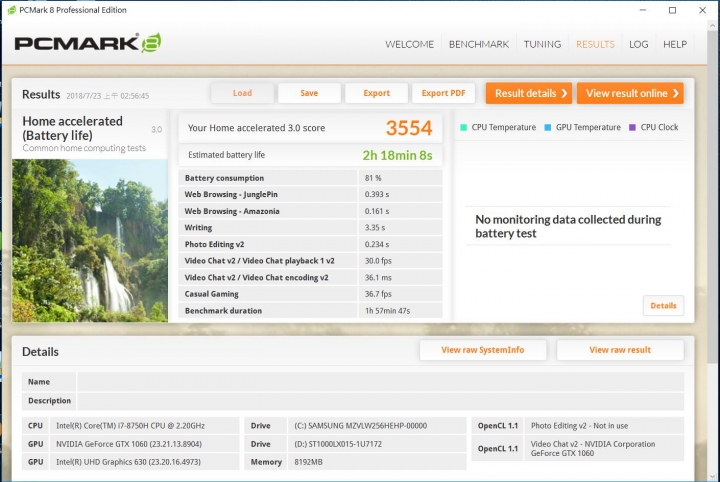The image size is (720, 482).
Task: Switch to the BENCHMARK tab
Action: (478, 45)
